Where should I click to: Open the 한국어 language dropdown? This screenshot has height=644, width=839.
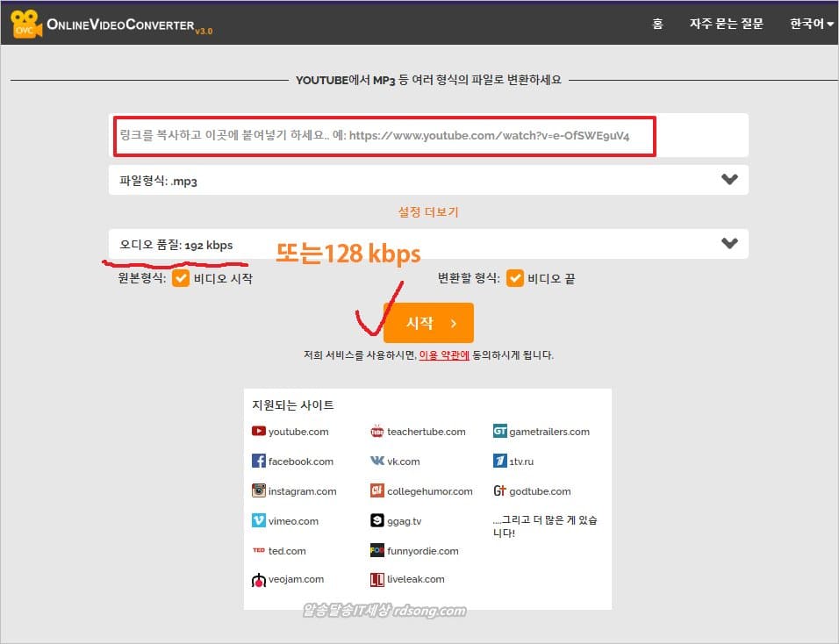[811, 24]
